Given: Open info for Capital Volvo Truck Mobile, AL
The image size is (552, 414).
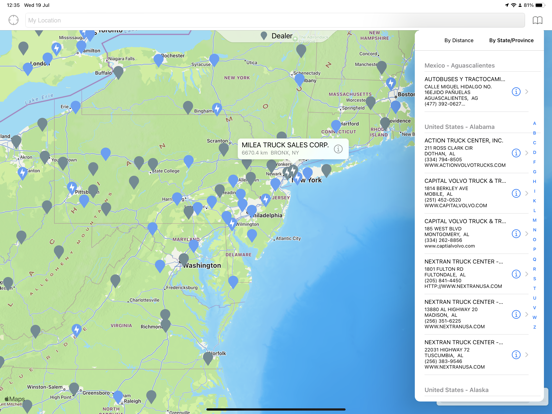Looking at the screenshot, I should coord(516,193).
